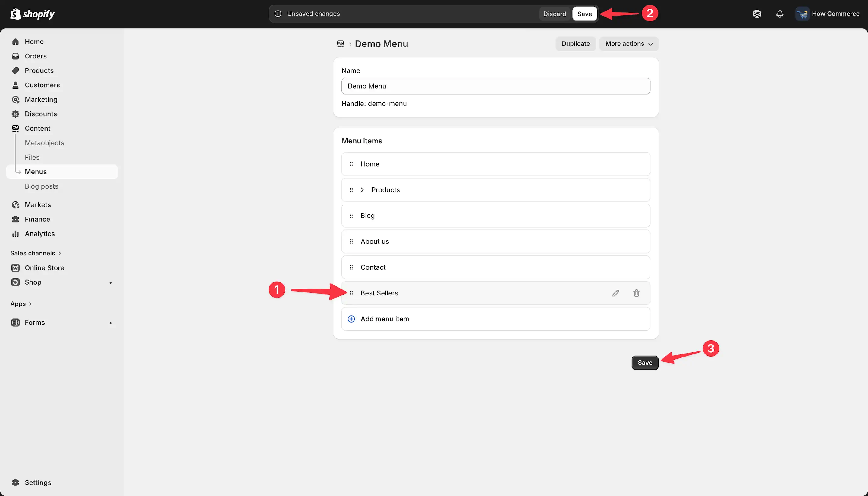Click the pencil edit icon on Best Sellers
868x496 pixels.
pos(615,293)
